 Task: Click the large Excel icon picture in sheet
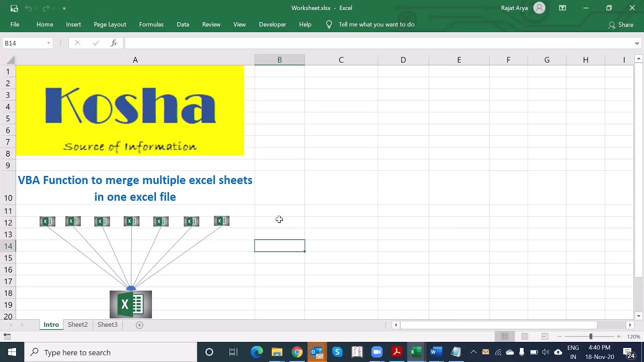point(131,304)
